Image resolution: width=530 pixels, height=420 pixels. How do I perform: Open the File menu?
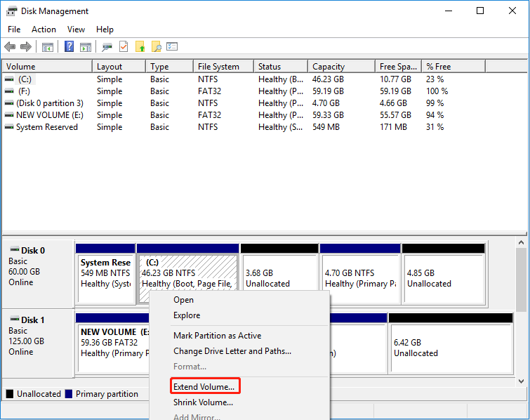click(x=14, y=29)
